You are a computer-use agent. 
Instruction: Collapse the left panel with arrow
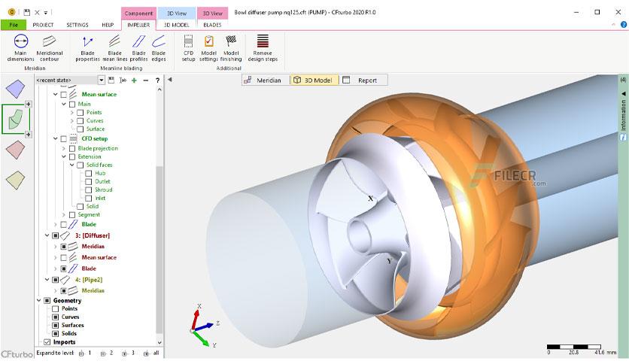click(170, 80)
